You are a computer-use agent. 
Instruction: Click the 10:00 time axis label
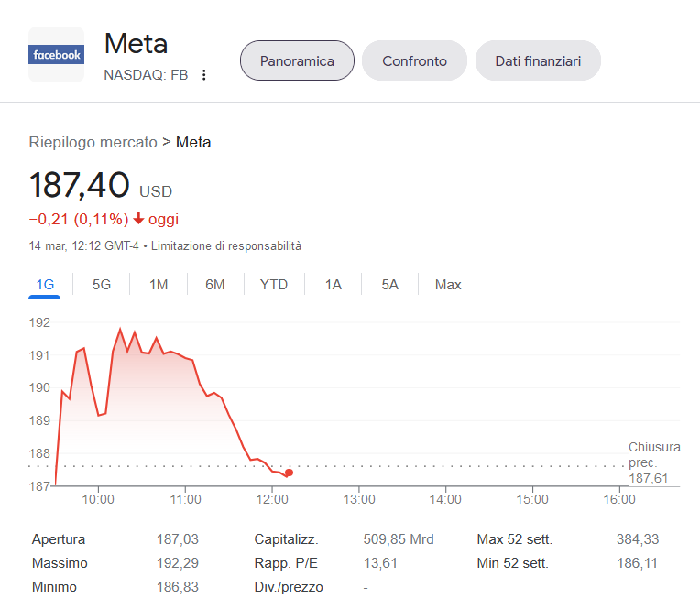click(98, 499)
